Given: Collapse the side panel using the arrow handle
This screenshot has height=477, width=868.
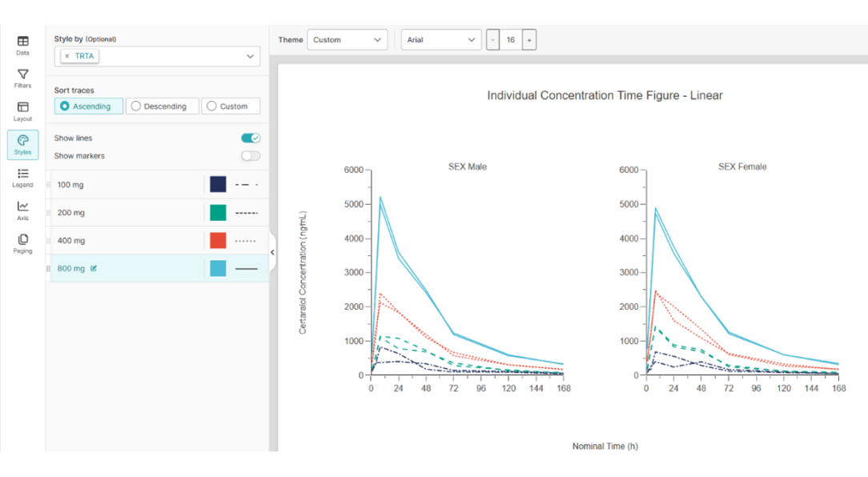Looking at the screenshot, I should click(272, 252).
